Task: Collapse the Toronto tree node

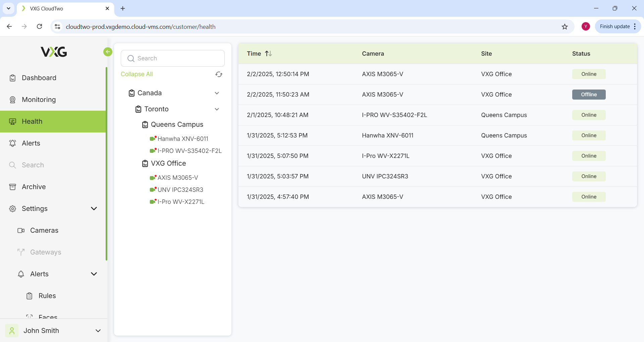Action: (217, 109)
